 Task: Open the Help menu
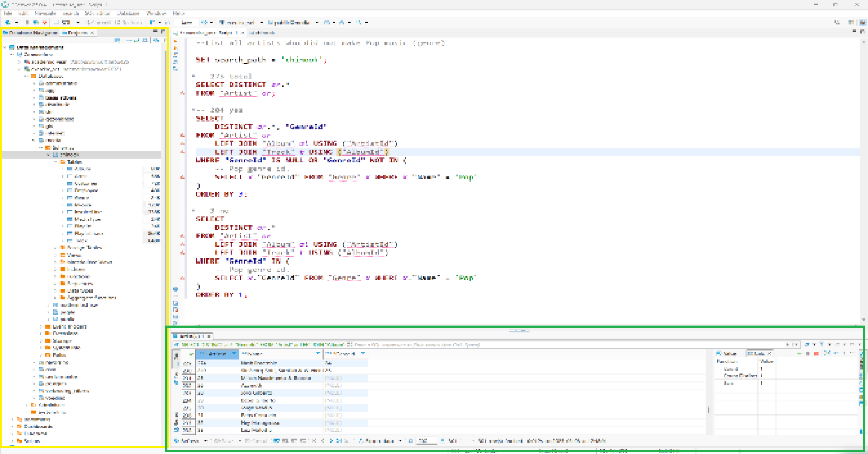pos(178,13)
